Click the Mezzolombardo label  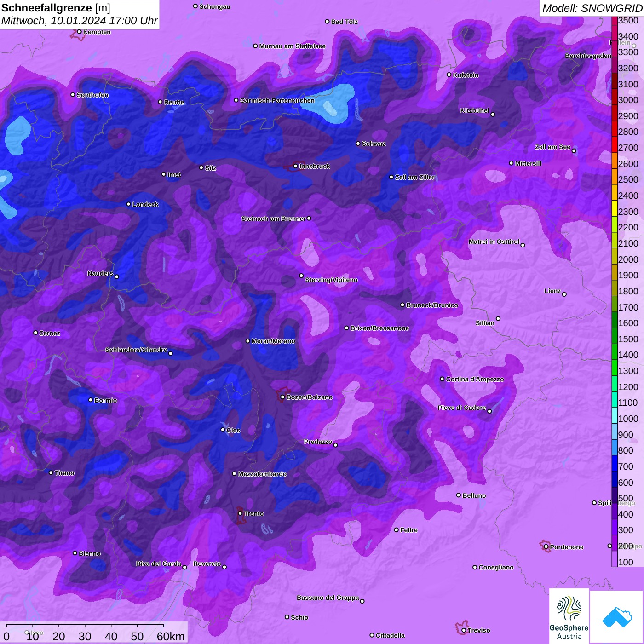pyautogui.click(x=262, y=474)
